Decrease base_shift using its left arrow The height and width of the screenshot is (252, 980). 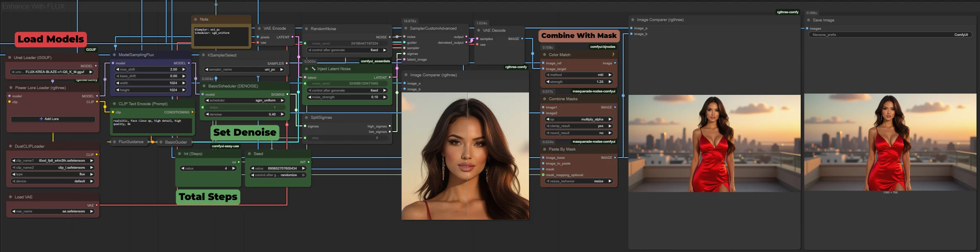pyautogui.click(x=117, y=76)
